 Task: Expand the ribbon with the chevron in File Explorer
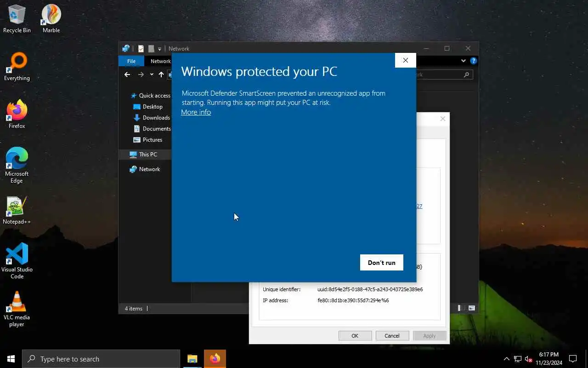pyautogui.click(x=464, y=61)
